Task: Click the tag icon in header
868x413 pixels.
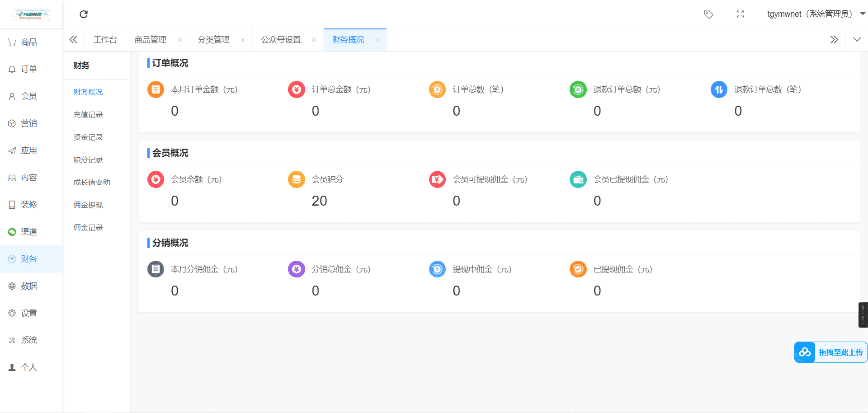Action: 708,14
